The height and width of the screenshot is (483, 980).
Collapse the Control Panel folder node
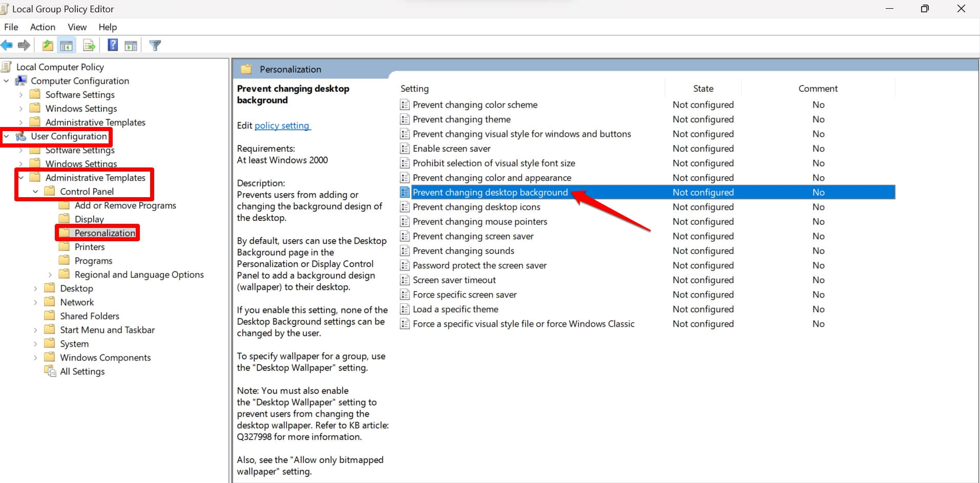click(x=35, y=192)
